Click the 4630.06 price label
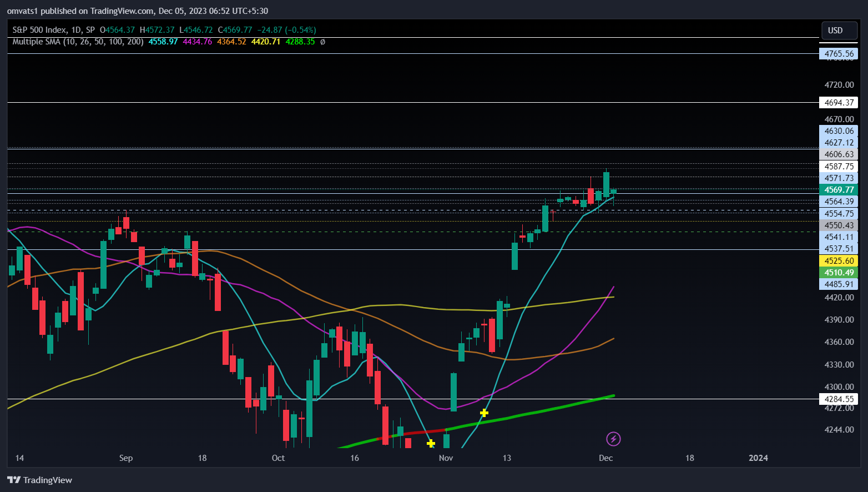This screenshot has height=492, width=868. pos(839,131)
